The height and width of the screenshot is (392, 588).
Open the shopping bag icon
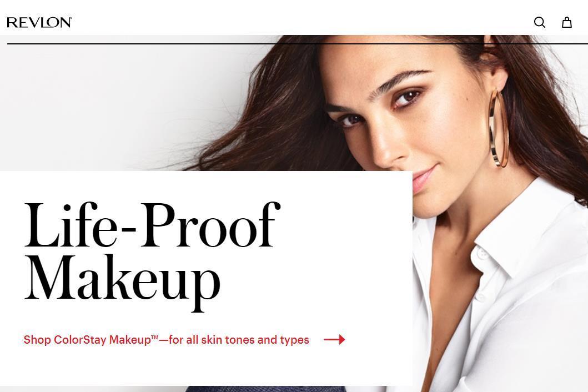click(x=567, y=23)
